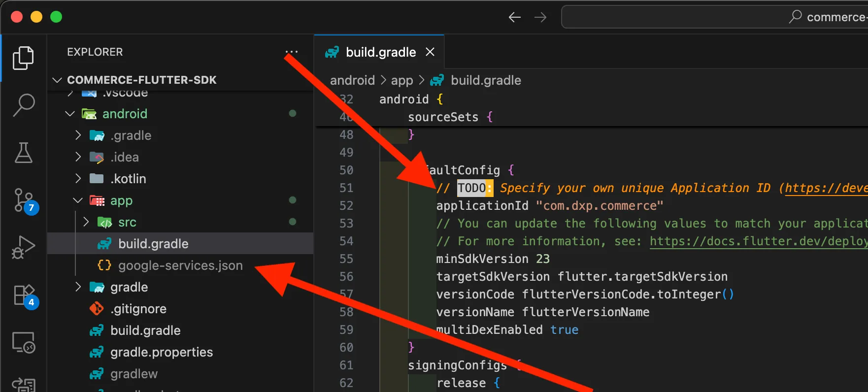868x392 pixels.
Task: Collapse the android folder
Action: [x=70, y=114]
